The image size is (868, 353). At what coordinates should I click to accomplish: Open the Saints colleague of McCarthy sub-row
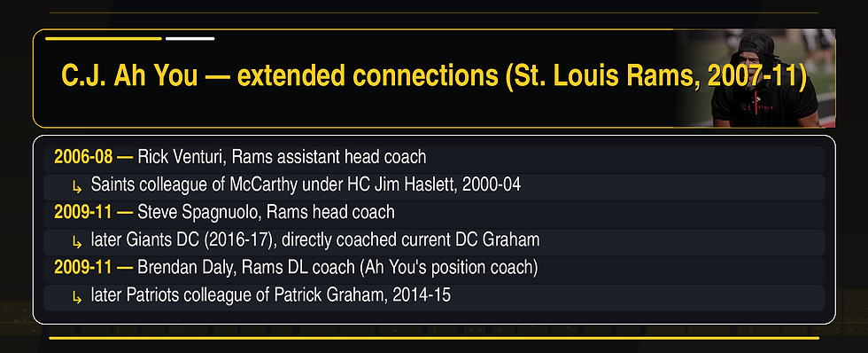[434, 187]
